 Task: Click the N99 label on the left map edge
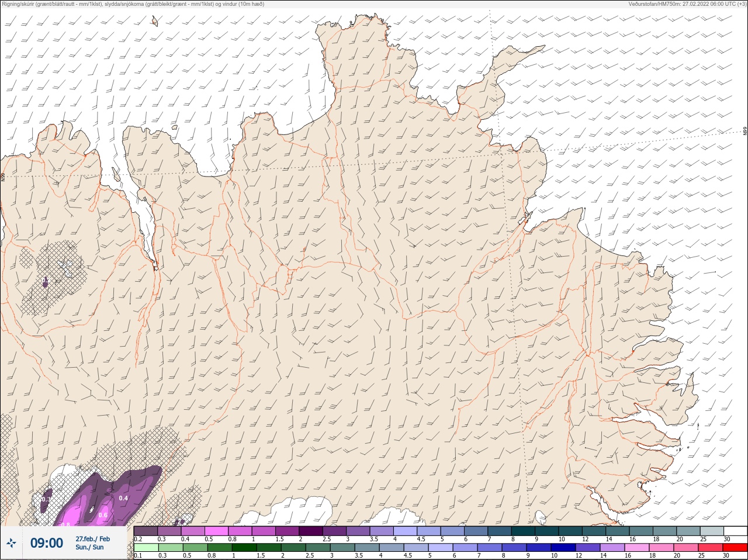pos(3,176)
